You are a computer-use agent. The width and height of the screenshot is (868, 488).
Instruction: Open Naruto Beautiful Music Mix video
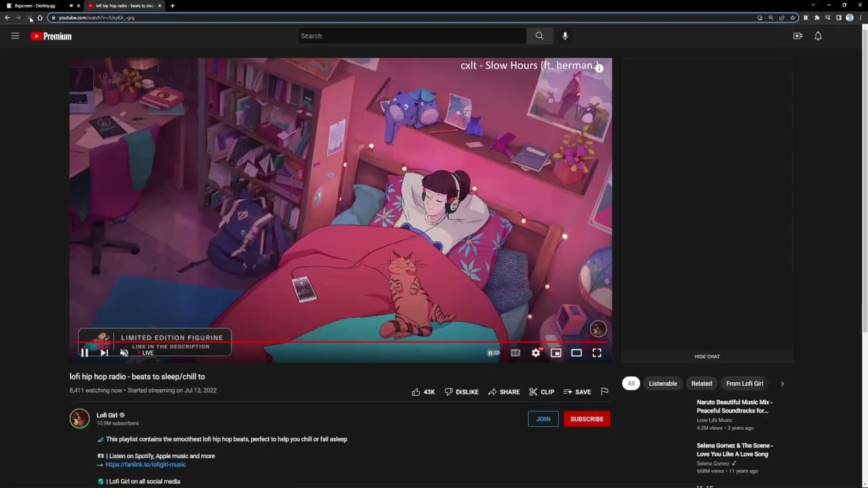pos(734,406)
